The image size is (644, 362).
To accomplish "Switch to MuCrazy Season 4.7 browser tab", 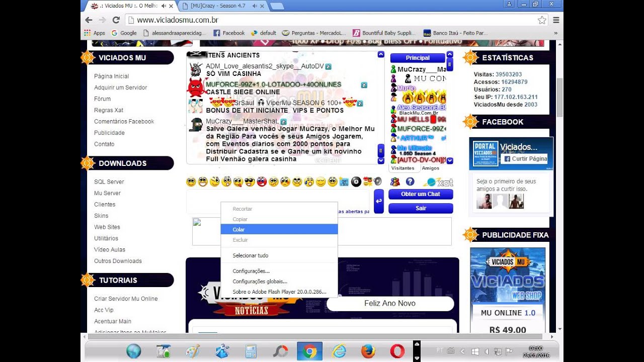I will click(x=223, y=6).
